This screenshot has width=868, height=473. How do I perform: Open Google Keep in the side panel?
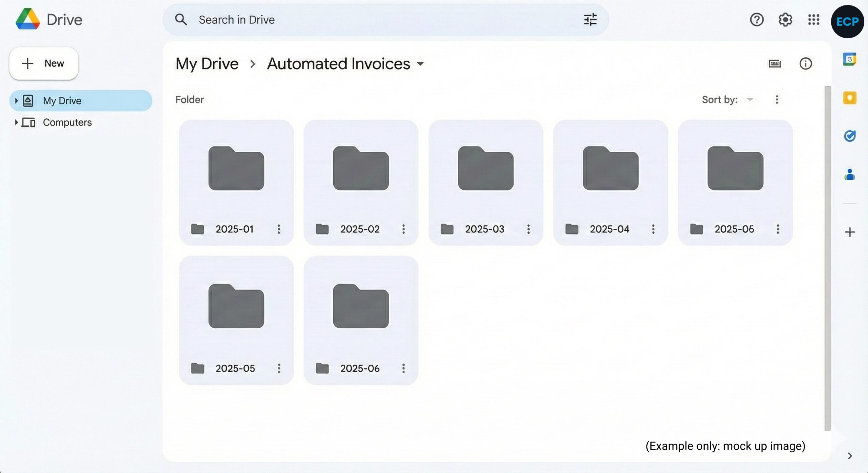[x=850, y=98]
